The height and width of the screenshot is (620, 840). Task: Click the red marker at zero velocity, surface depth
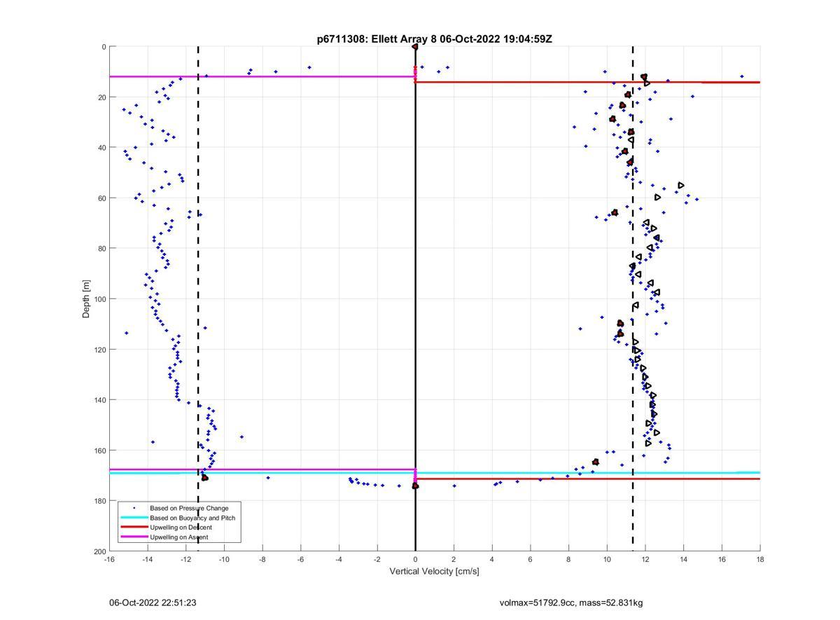click(415, 47)
